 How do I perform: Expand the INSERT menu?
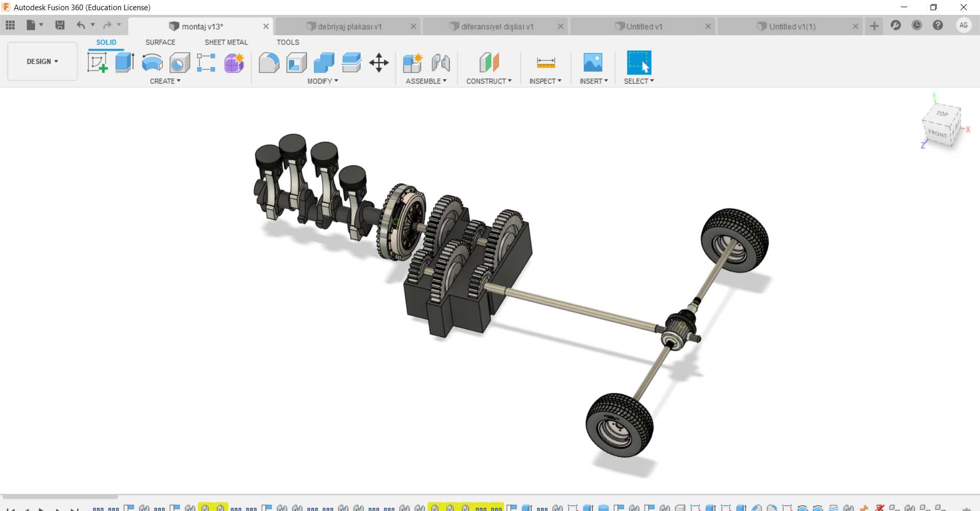[x=594, y=81]
